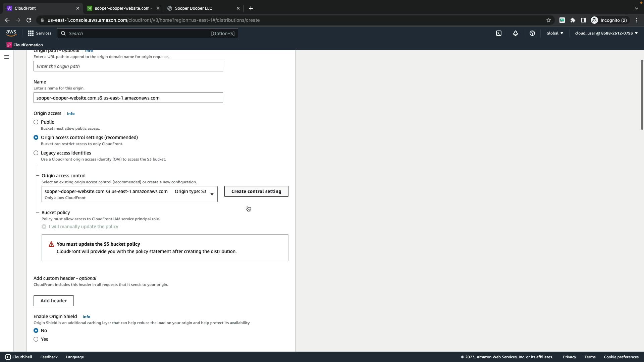Viewport: 644px width, 362px height.
Task: Select the Public origin access option
Action: pos(36,122)
